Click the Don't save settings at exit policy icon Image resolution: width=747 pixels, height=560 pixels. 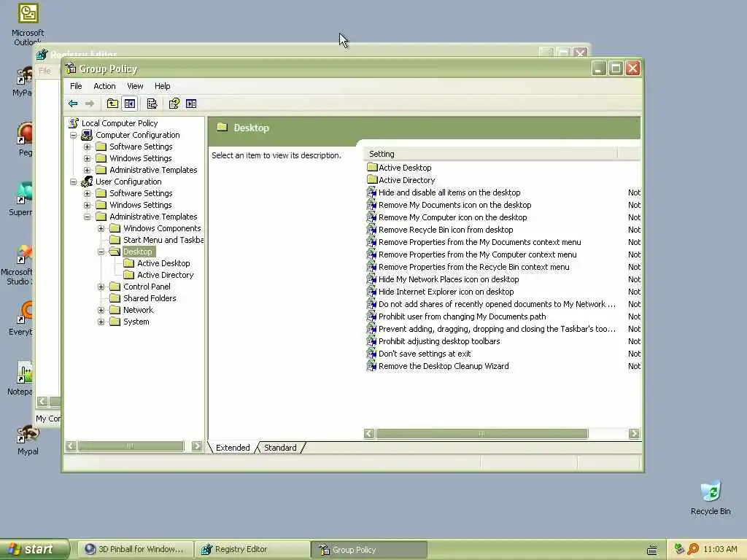tap(371, 354)
